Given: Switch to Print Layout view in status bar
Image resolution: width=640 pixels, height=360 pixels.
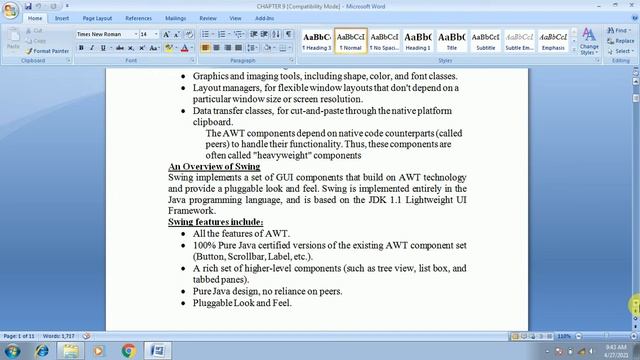Looking at the screenshot, I should pos(515,336).
